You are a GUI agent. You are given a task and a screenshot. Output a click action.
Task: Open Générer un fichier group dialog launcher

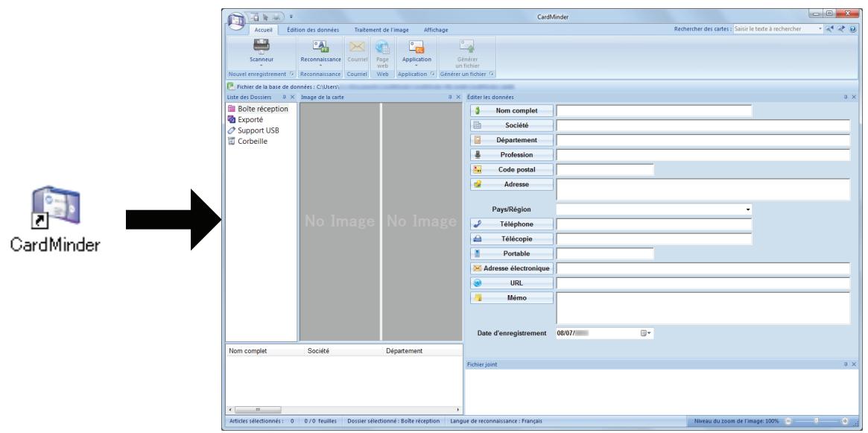coord(492,74)
